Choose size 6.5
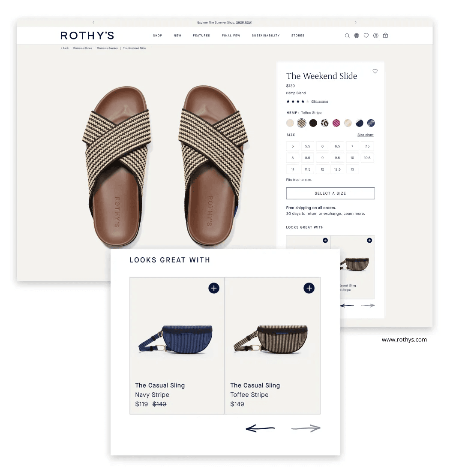Screen dimensions: 450x476 pos(337,146)
